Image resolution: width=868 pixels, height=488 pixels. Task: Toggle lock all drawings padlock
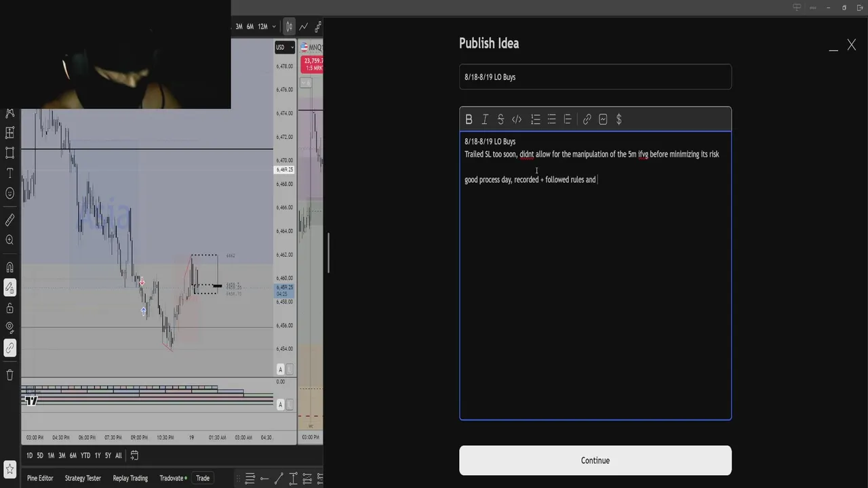[x=9, y=308]
